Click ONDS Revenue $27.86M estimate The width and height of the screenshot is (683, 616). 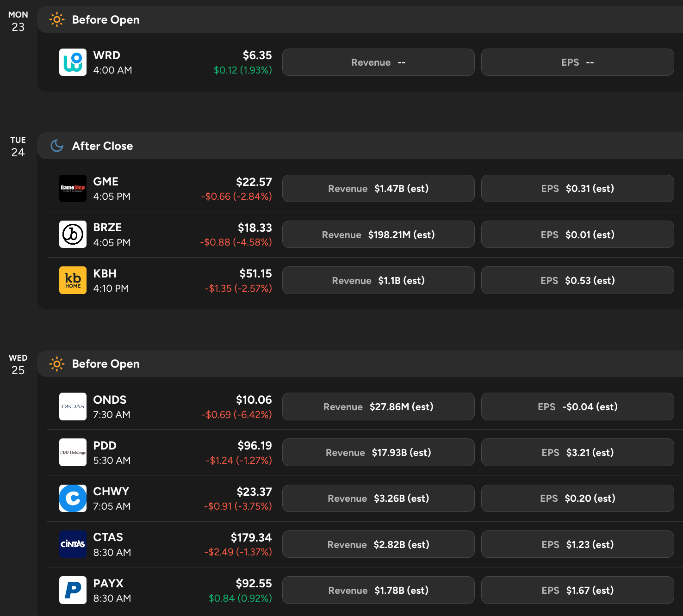coord(379,407)
